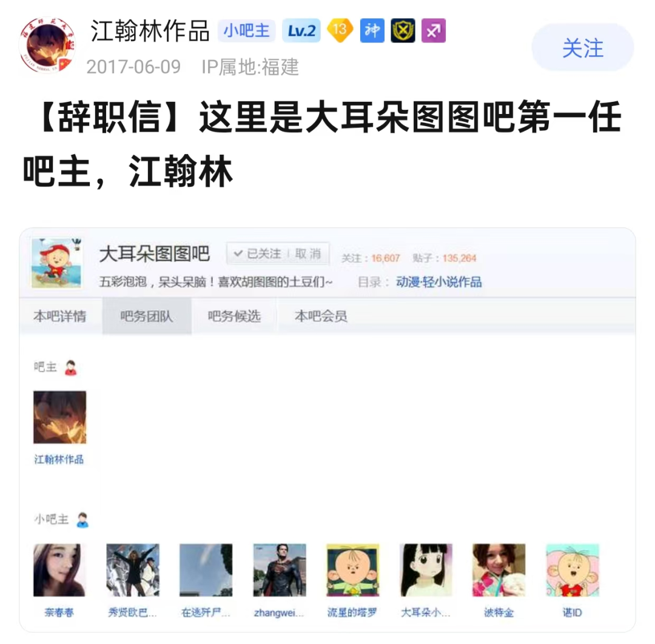The image size is (655, 644).
Task: Click 取消 to unfollow the bar
Action: click(x=308, y=253)
